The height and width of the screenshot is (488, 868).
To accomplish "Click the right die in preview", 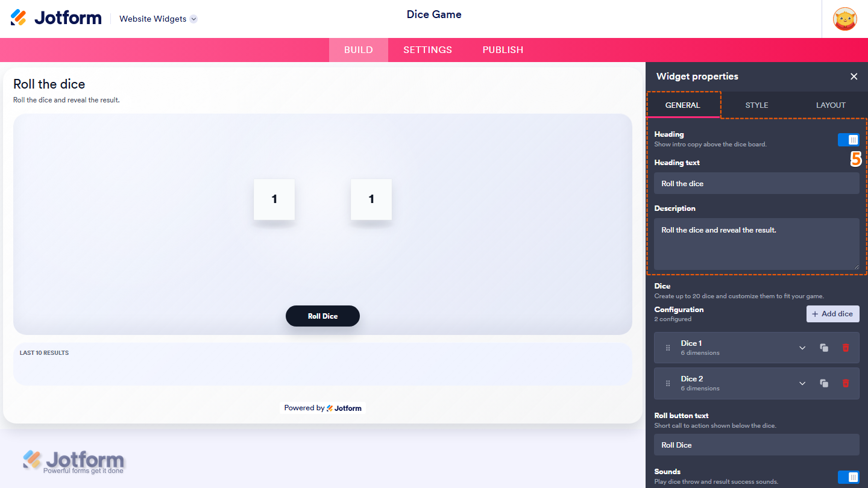I will pyautogui.click(x=371, y=199).
